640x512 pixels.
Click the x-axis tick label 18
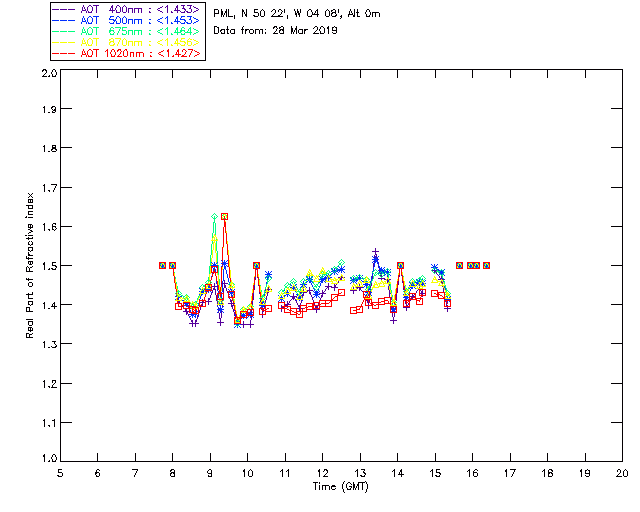pos(547,473)
